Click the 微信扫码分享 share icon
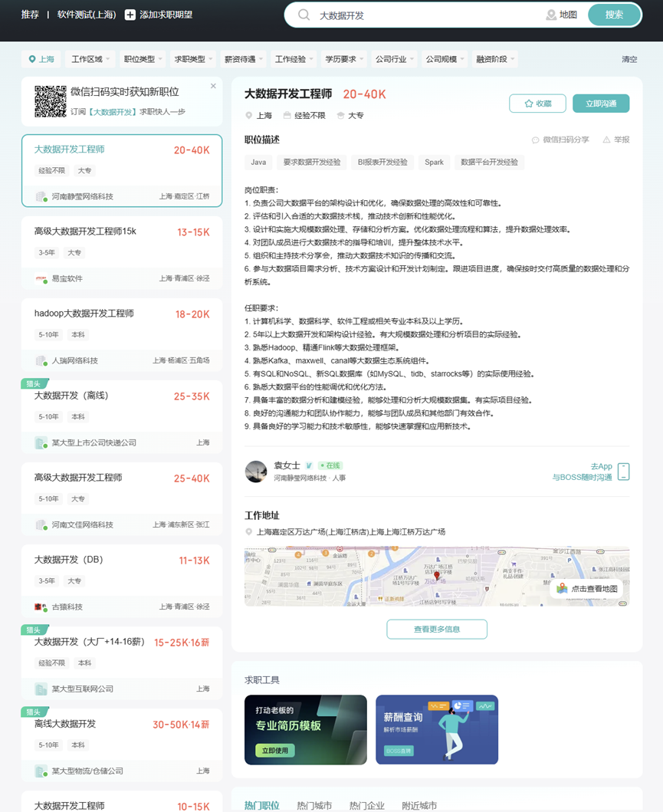The height and width of the screenshot is (812, 663). 535,140
